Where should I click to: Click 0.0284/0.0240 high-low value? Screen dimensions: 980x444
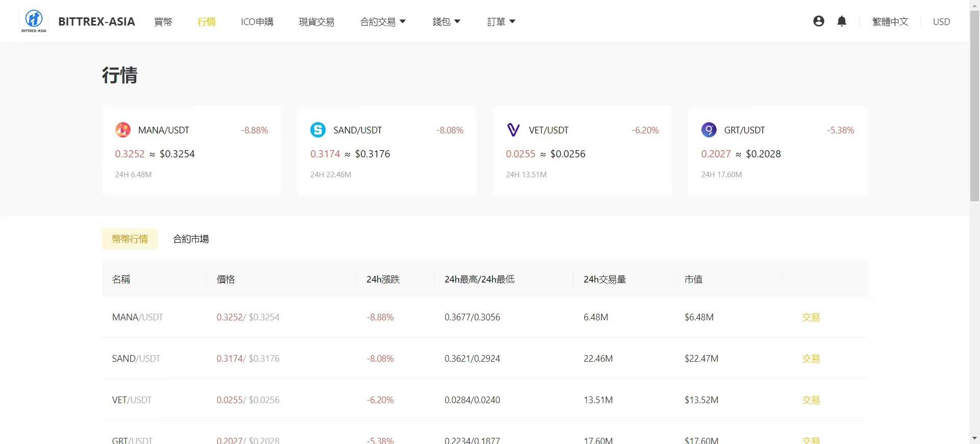coord(473,400)
